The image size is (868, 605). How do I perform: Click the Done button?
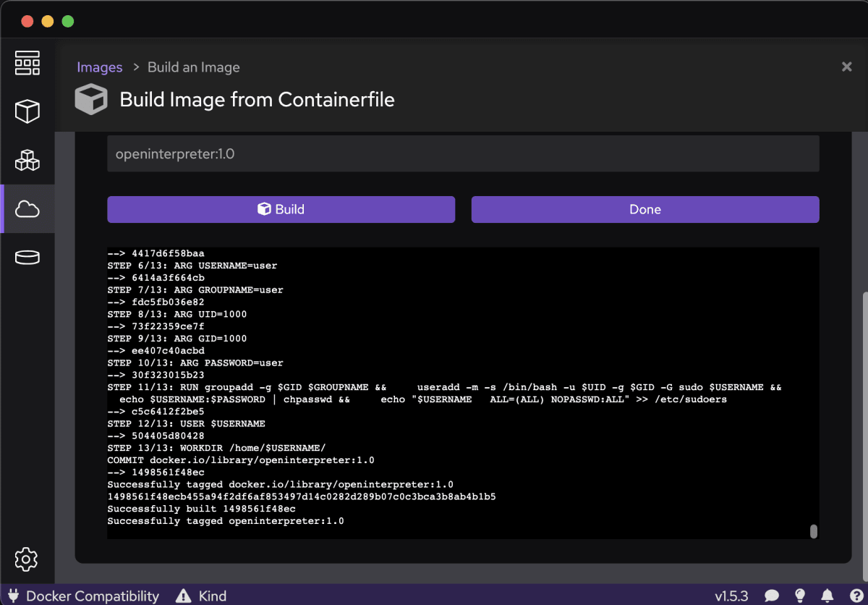coord(645,209)
